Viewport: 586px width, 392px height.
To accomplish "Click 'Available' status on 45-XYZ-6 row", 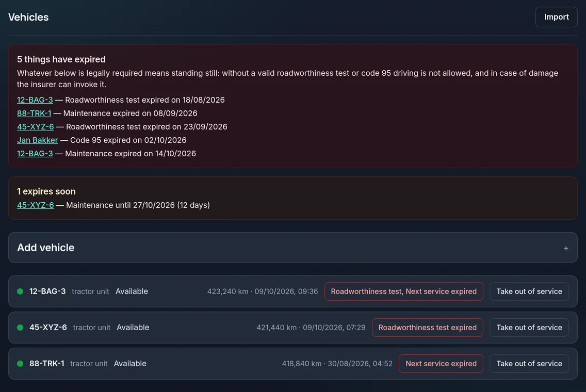I will tap(133, 328).
